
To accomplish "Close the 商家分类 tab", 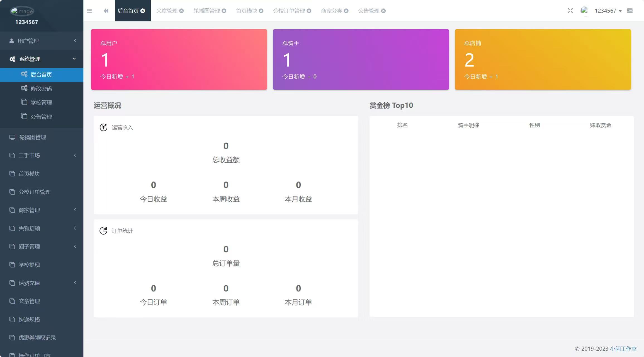I will (x=346, y=11).
